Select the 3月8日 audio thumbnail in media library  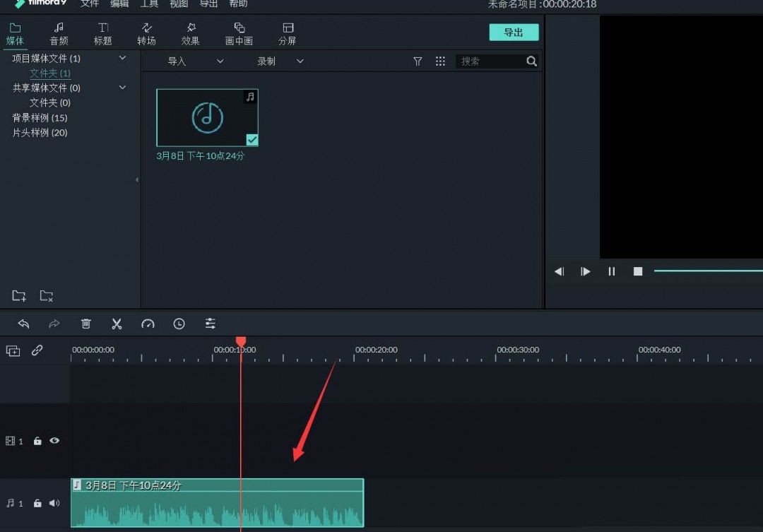coord(206,117)
